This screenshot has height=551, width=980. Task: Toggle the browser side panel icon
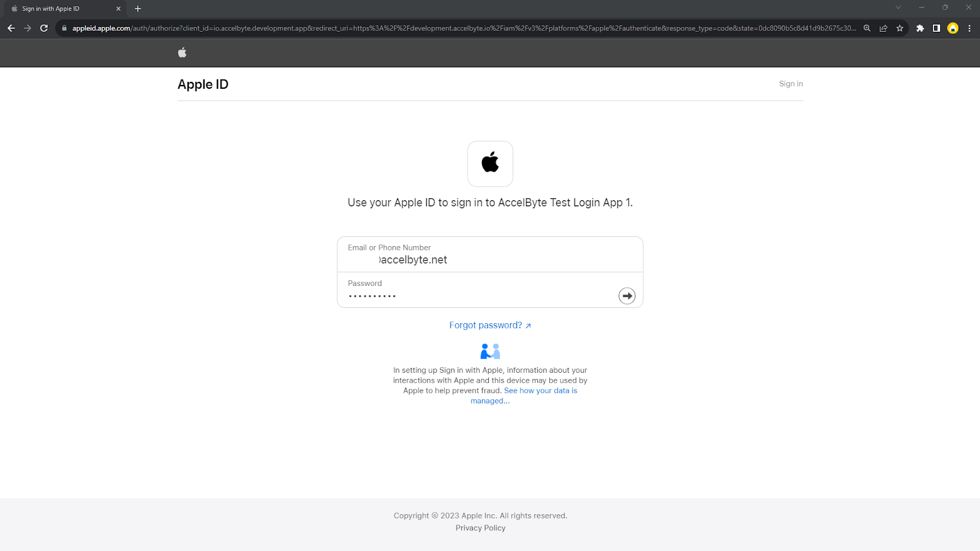point(937,28)
